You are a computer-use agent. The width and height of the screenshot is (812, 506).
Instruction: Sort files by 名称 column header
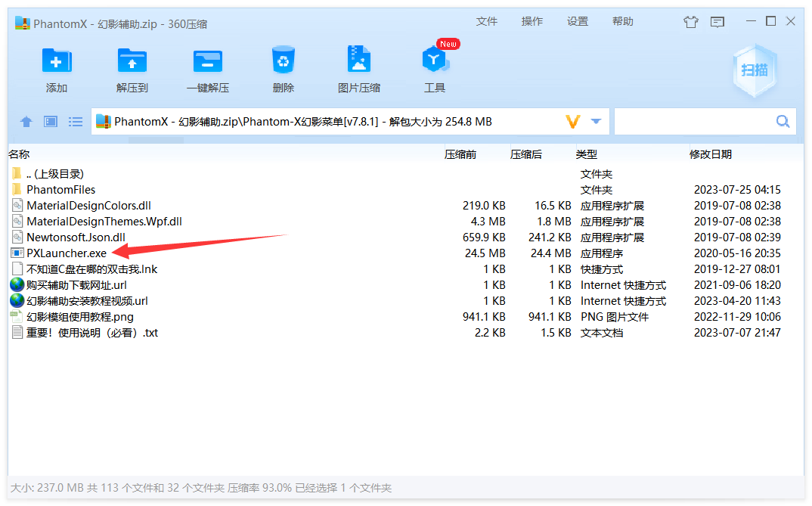click(19, 154)
